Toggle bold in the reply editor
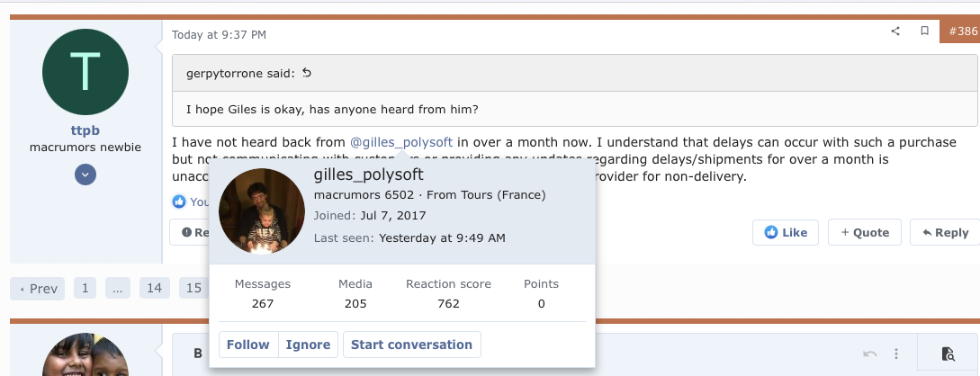The image size is (980, 376). tap(197, 354)
